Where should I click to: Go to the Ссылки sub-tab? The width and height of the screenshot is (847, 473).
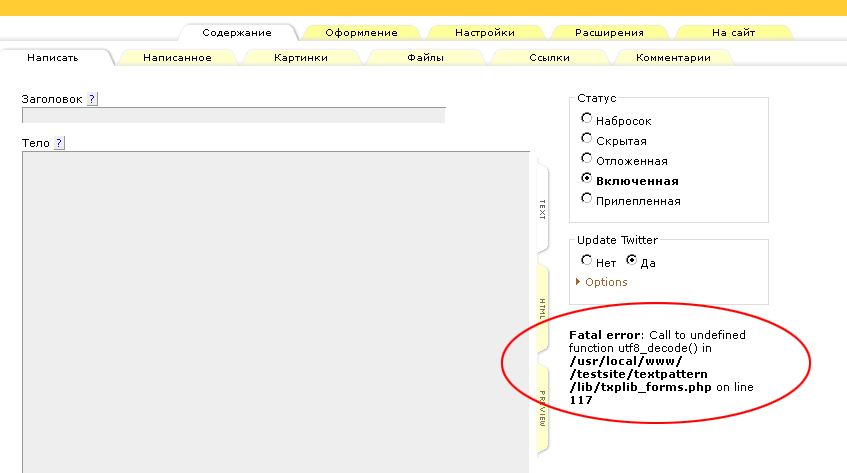(549, 58)
